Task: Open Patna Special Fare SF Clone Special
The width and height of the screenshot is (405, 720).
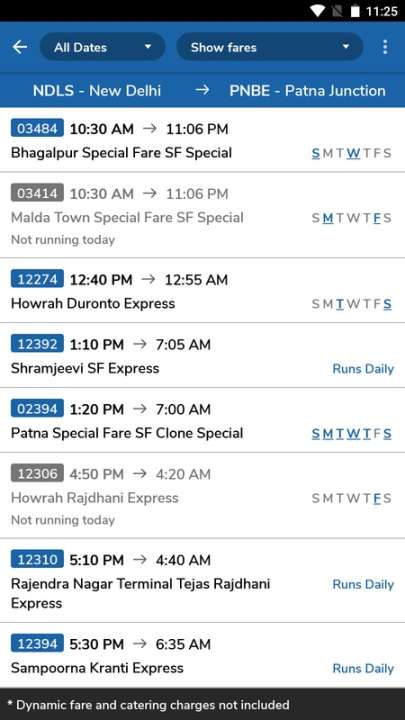Action: tap(202, 420)
